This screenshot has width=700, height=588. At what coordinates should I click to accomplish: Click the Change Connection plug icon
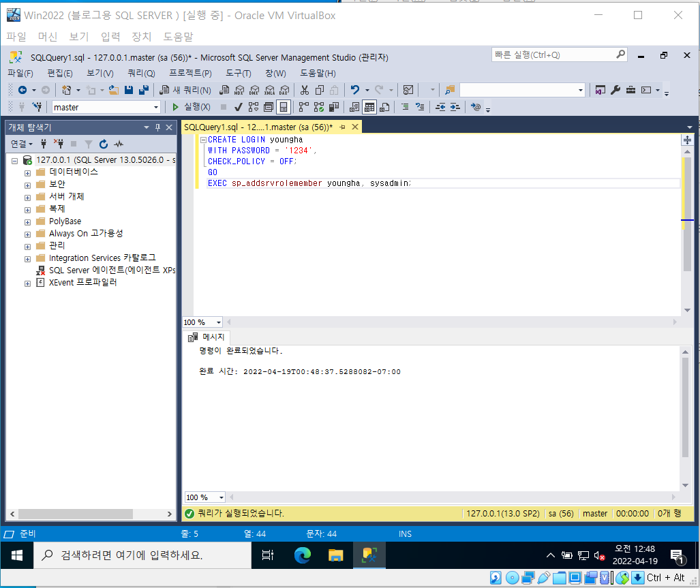pyautogui.click(x=37, y=107)
